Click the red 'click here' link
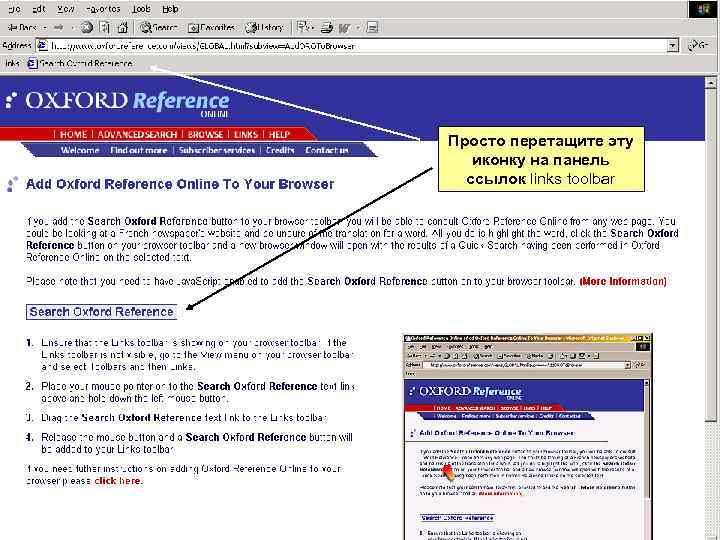This screenshot has height=540, width=720. tap(118, 481)
